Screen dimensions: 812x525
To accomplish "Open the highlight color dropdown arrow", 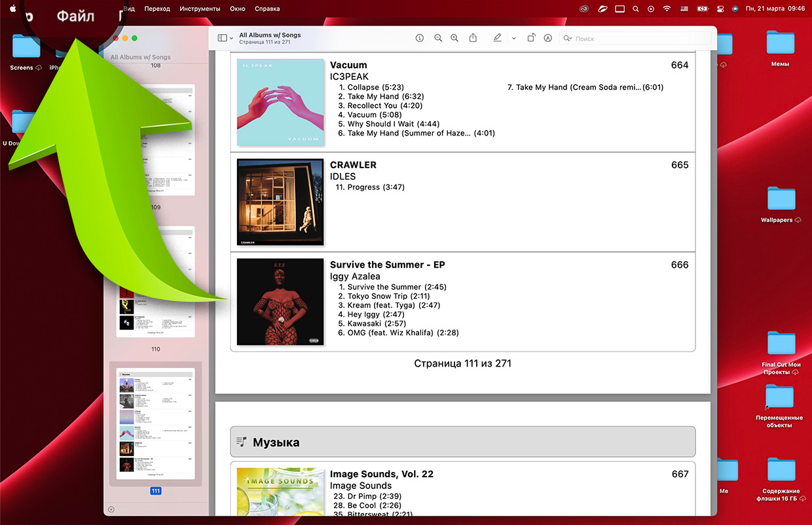I will 513,39.
